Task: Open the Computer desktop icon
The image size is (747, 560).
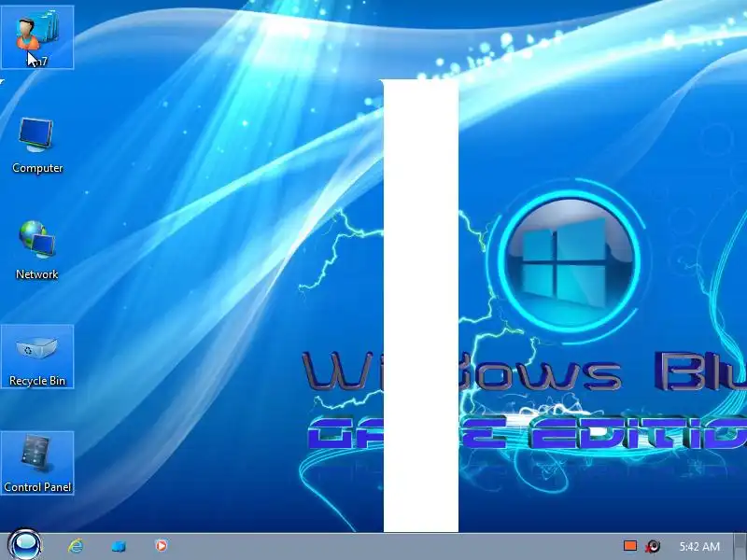Action: [37, 145]
